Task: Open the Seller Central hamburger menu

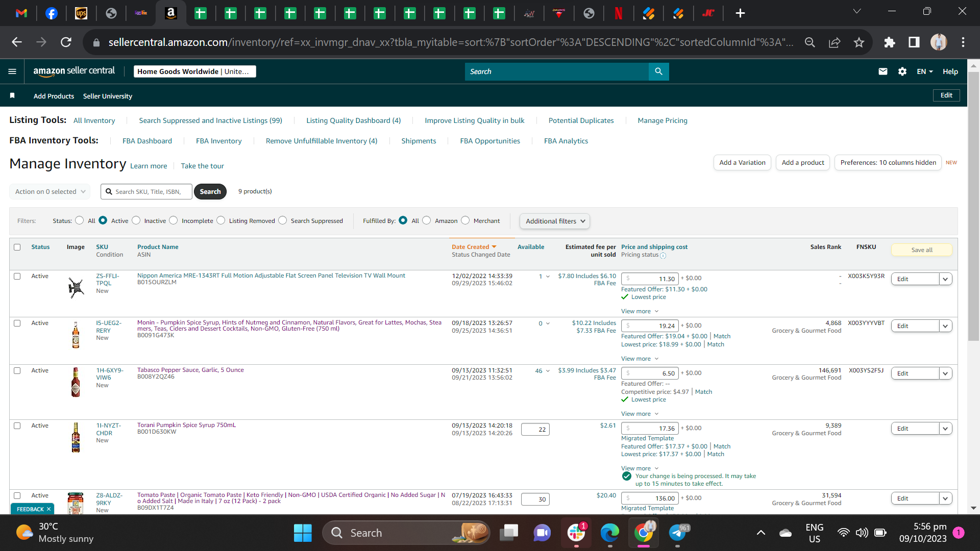Action: tap(12, 71)
